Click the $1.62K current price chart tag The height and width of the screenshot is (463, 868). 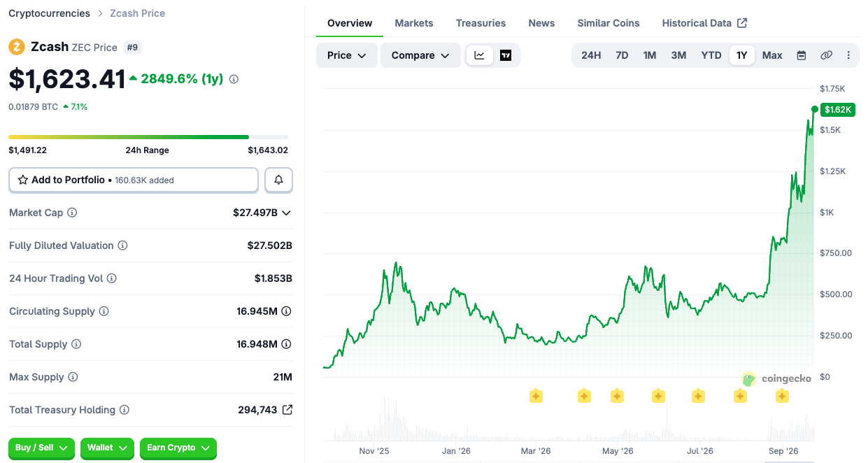tap(838, 109)
